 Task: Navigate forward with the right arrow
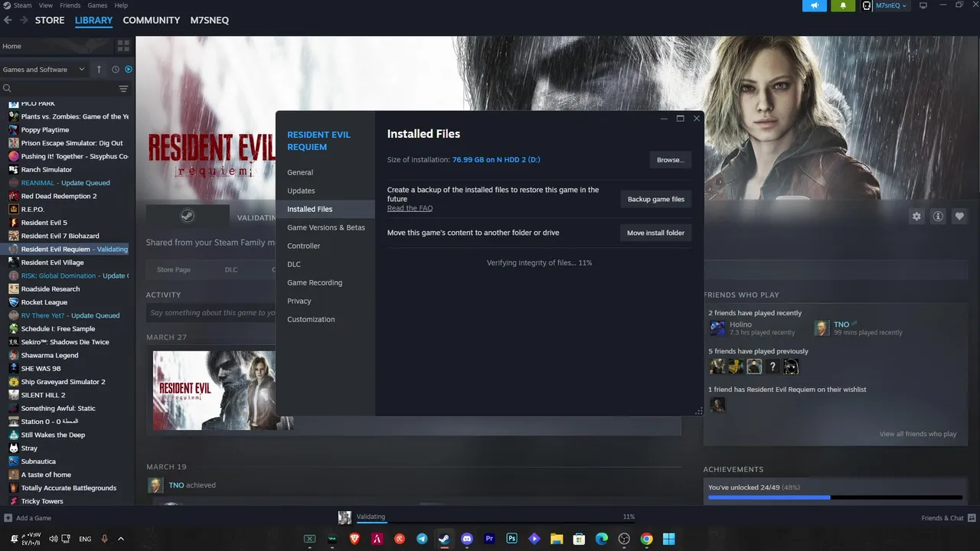(x=24, y=20)
